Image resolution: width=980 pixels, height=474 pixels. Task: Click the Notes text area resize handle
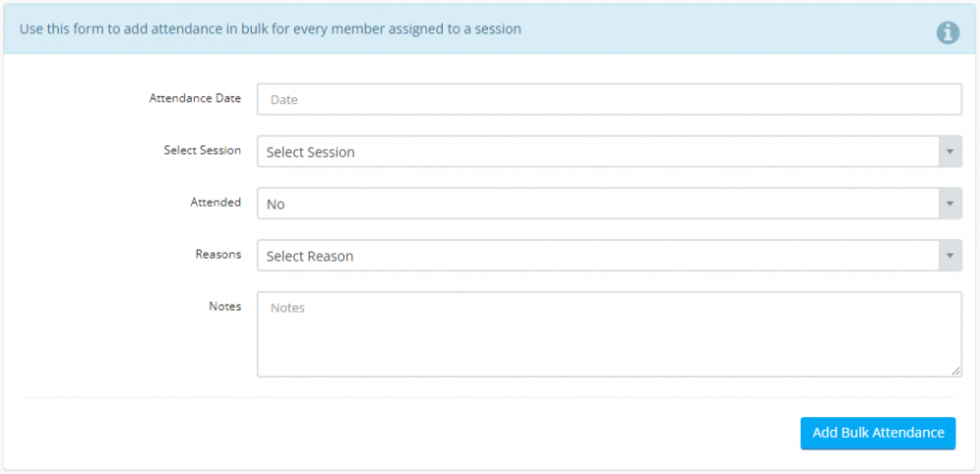point(956,371)
